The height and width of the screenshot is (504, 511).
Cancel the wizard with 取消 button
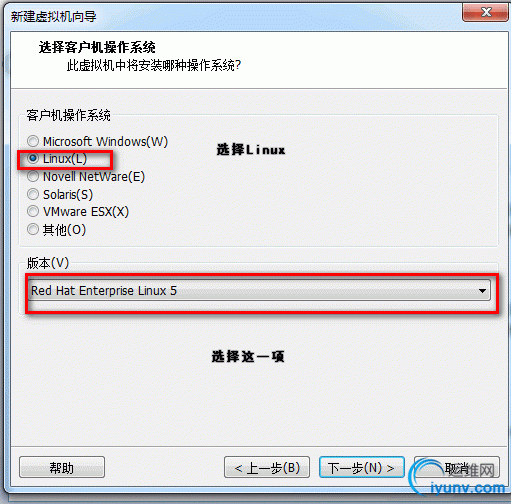pyautogui.click(x=457, y=468)
